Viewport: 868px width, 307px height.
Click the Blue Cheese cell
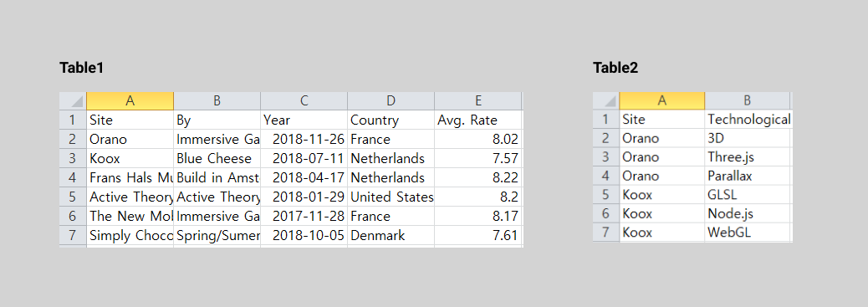[217, 158]
